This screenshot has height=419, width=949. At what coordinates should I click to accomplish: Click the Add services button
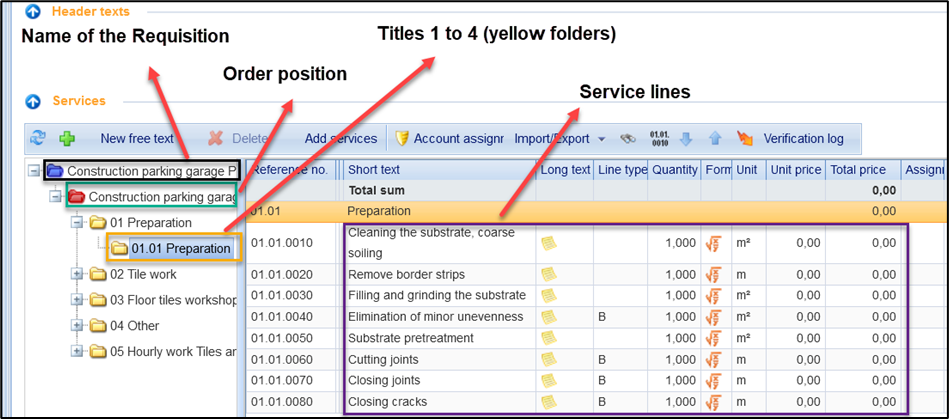pos(340,139)
